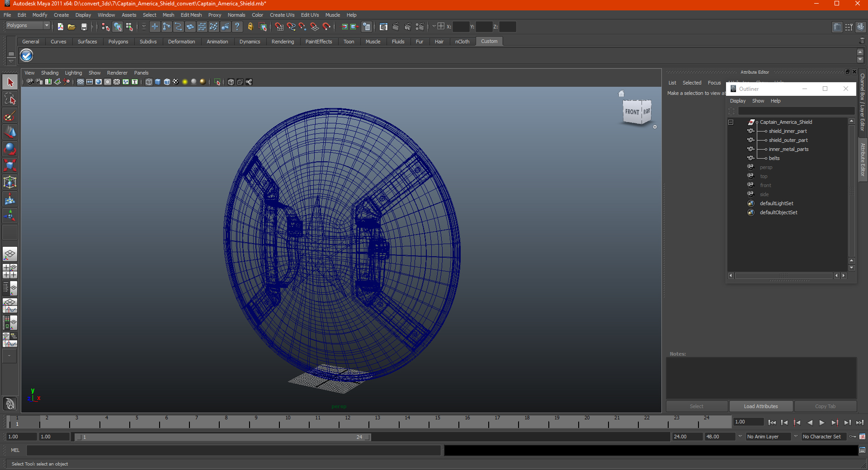Click the view cube menu dot
Viewport: 868px width, 470px height.
pos(655,127)
